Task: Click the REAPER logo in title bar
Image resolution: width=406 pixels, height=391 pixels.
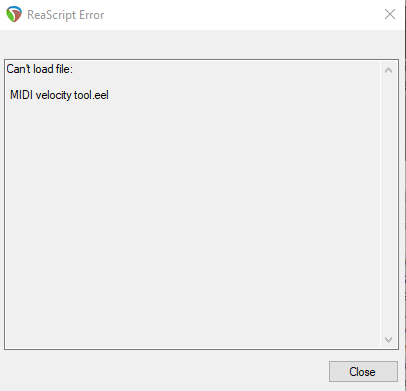Action: click(x=14, y=14)
